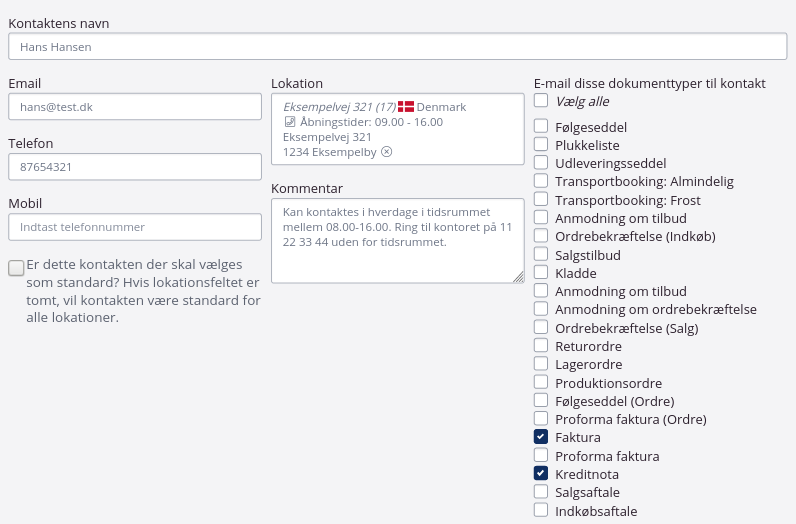Grab the Kommentar textarea resize handle
Viewport: 796px width, 524px height.
(x=518, y=277)
